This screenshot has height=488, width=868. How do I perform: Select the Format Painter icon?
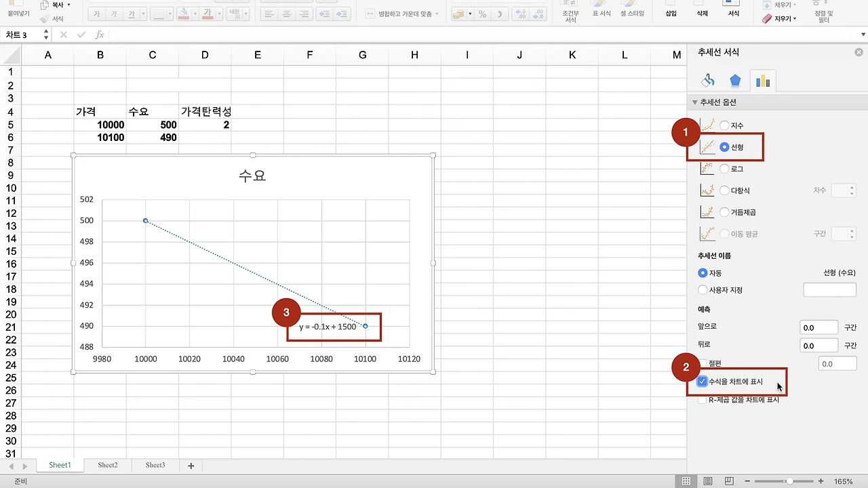(45, 18)
